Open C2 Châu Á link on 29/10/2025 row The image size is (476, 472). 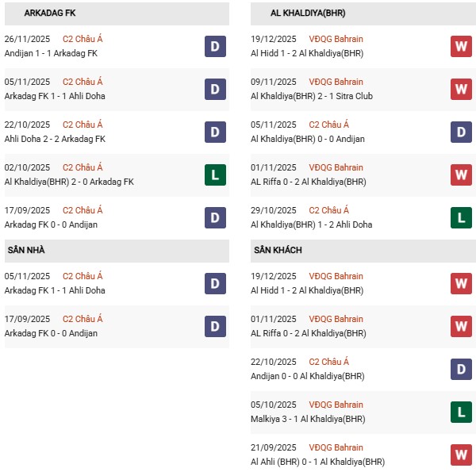pyautogui.click(x=328, y=210)
